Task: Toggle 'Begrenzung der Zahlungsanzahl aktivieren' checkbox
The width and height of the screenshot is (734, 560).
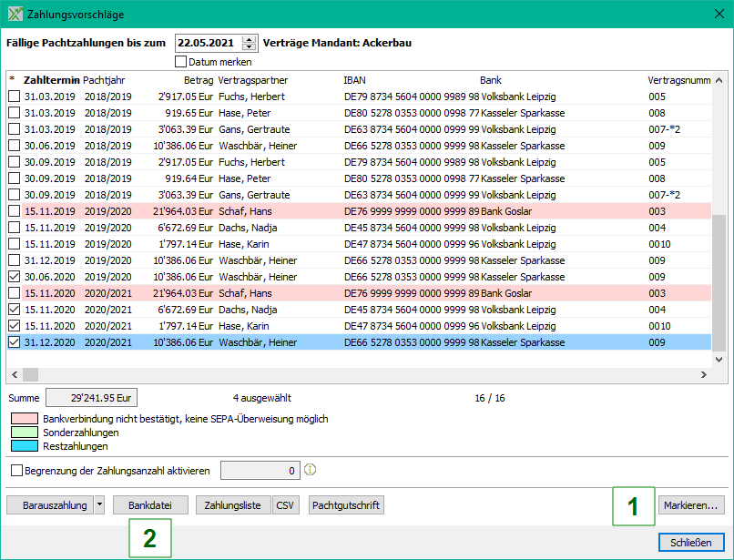Action: (x=16, y=471)
